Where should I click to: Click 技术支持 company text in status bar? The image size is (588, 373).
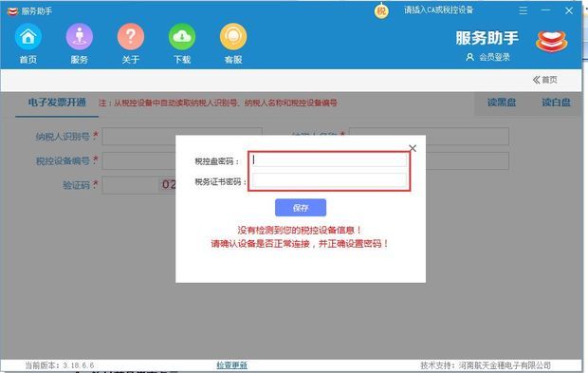(x=486, y=365)
